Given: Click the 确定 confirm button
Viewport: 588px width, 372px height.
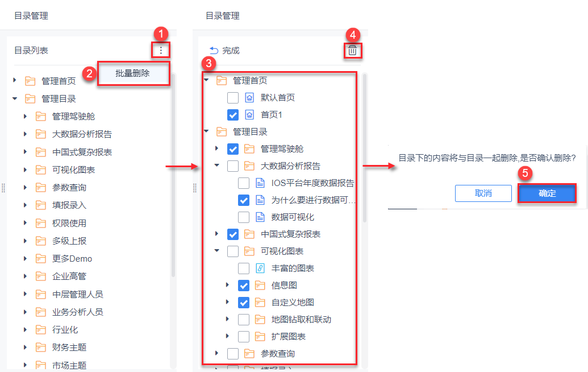Looking at the screenshot, I should point(547,193).
